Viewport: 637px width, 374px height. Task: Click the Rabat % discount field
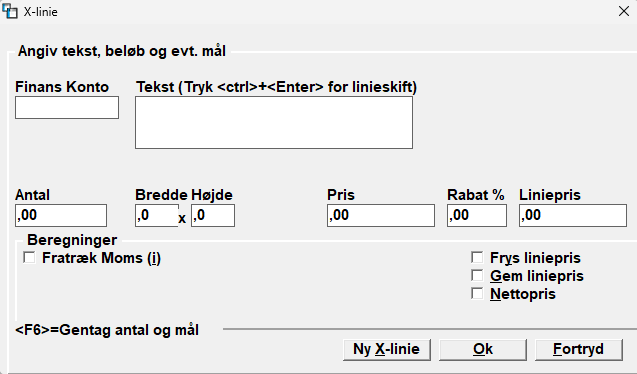(477, 215)
